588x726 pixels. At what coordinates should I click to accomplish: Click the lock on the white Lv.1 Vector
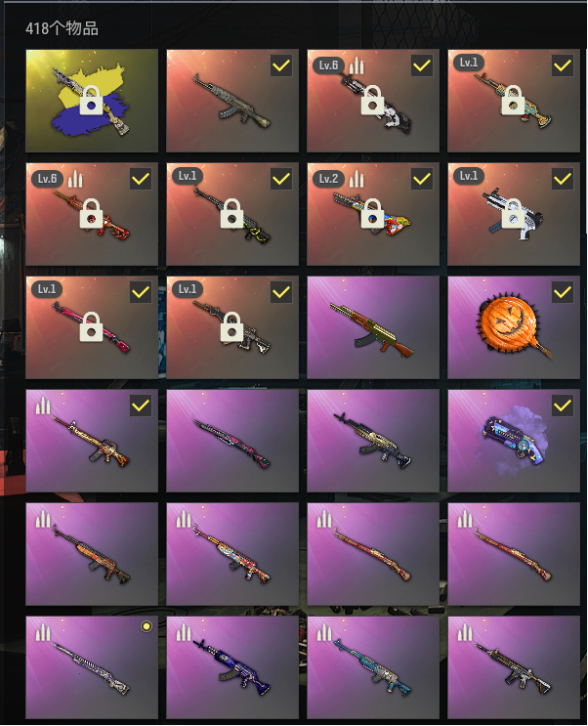tap(513, 213)
